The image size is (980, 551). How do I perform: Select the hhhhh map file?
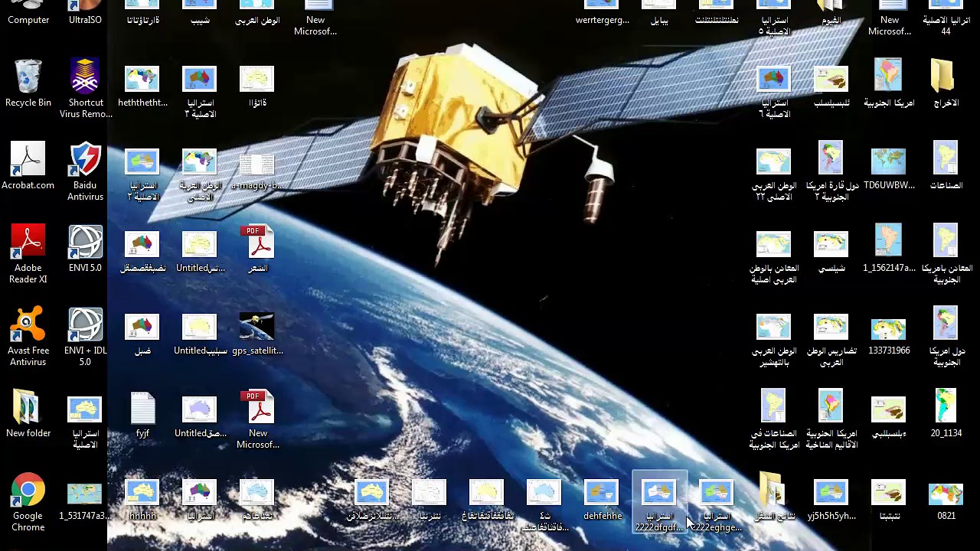142,497
